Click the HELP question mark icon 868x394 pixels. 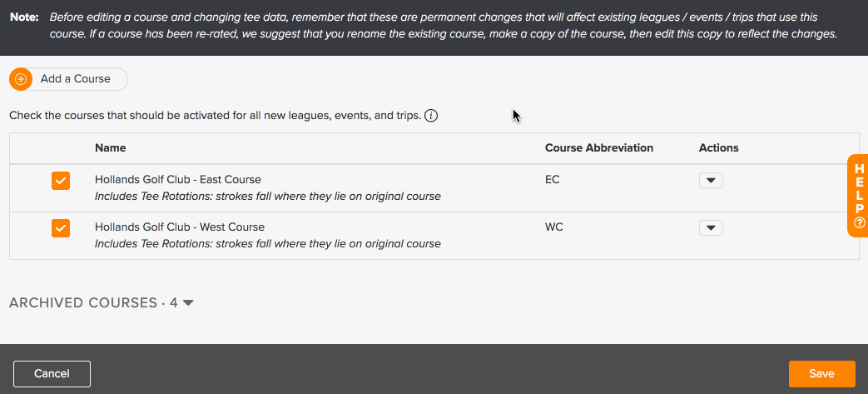click(860, 222)
